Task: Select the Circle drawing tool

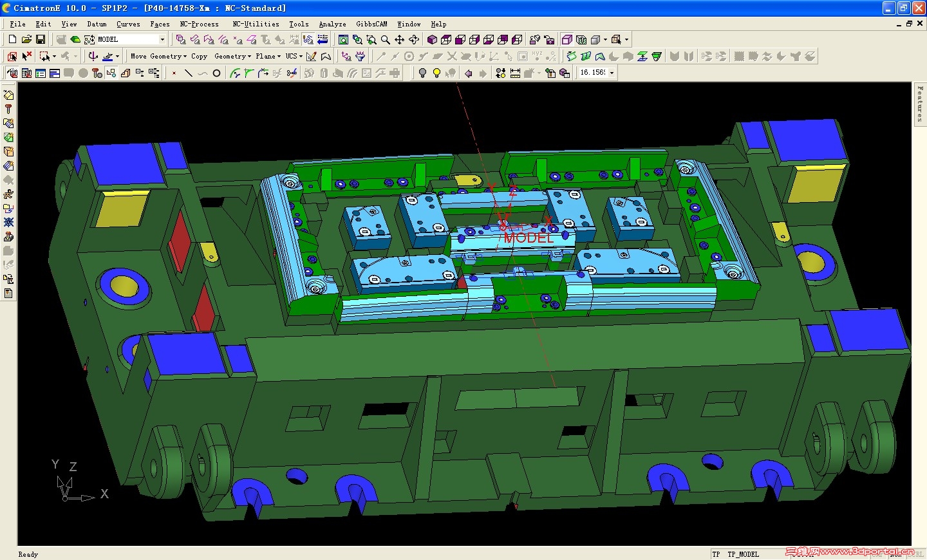Action: point(217,73)
